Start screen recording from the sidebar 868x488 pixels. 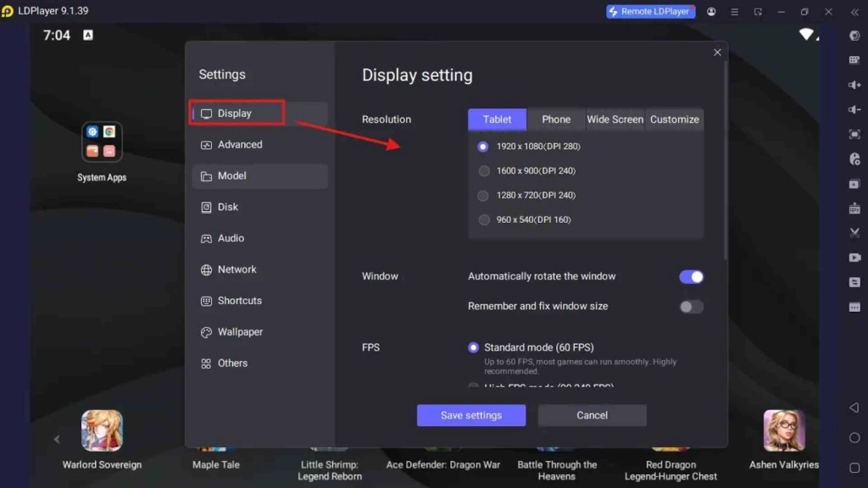pyautogui.click(x=855, y=258)
